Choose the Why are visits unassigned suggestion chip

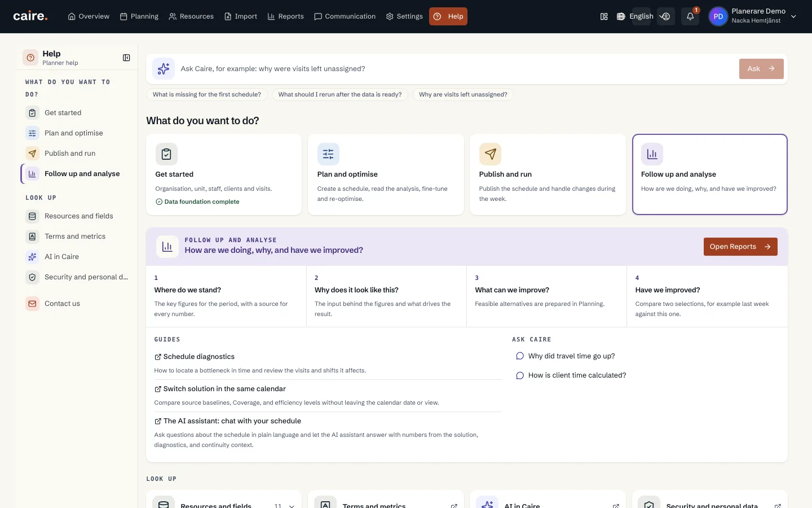click(x=463, y=95)
